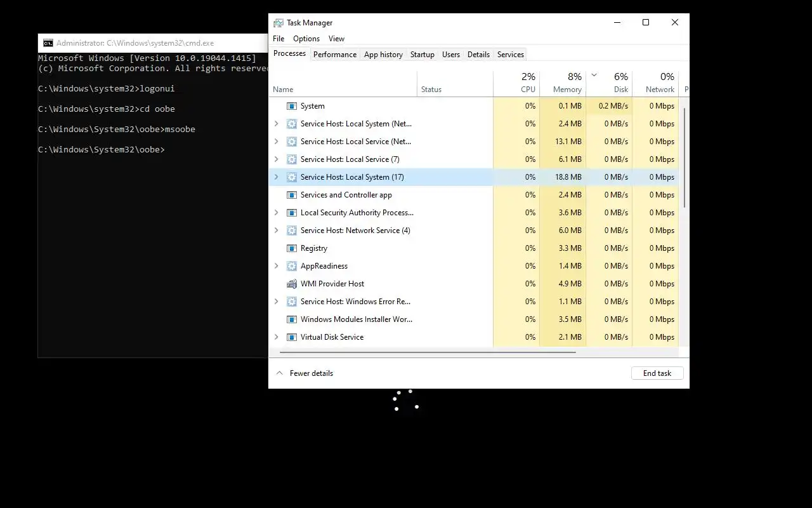
Task: Click the Service Host: Local Service (7) gear icon
Action: (x=292, y=159)
